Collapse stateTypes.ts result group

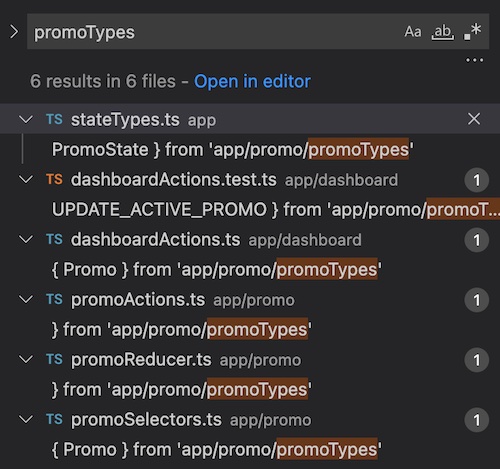coord(26,119)
